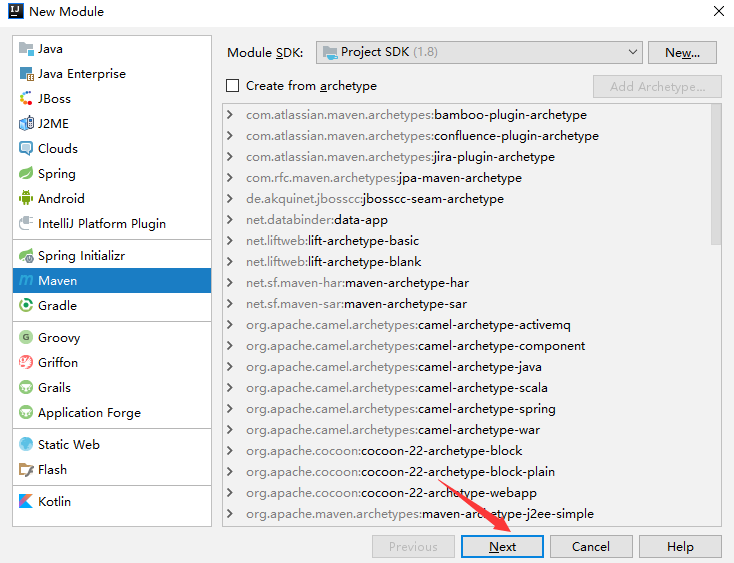Close the New Module dialog
The image size is (734, 563).
[x=719, y=11]
